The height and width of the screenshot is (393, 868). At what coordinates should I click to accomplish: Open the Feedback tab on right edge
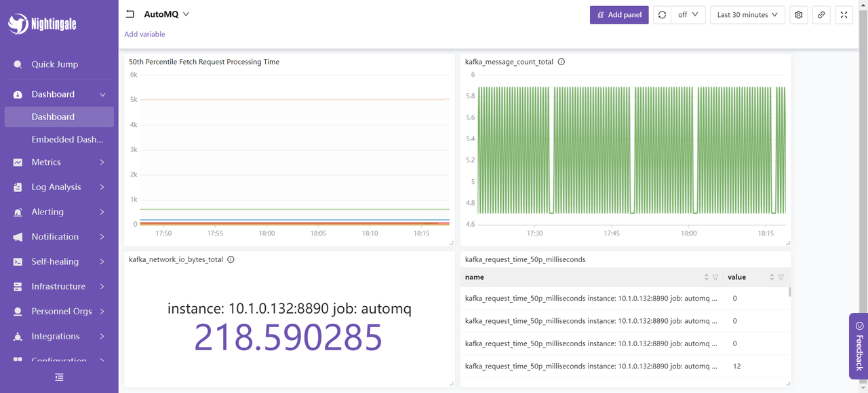click(859, 346)
